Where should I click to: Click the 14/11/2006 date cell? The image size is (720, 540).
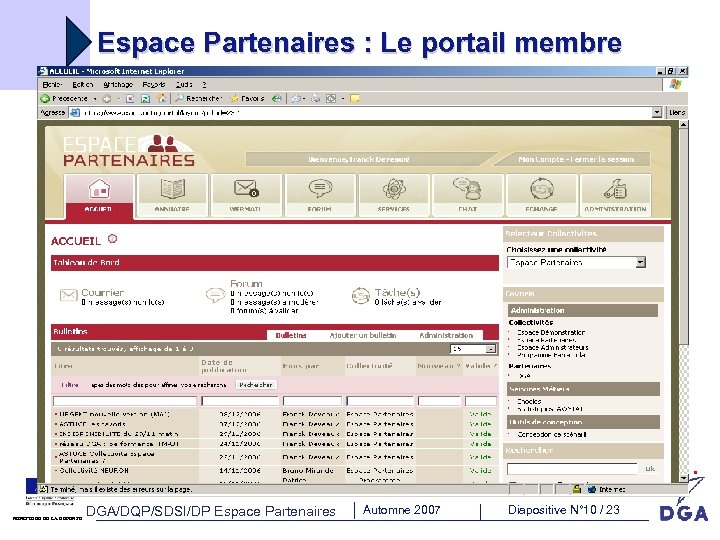coord(240,471)
